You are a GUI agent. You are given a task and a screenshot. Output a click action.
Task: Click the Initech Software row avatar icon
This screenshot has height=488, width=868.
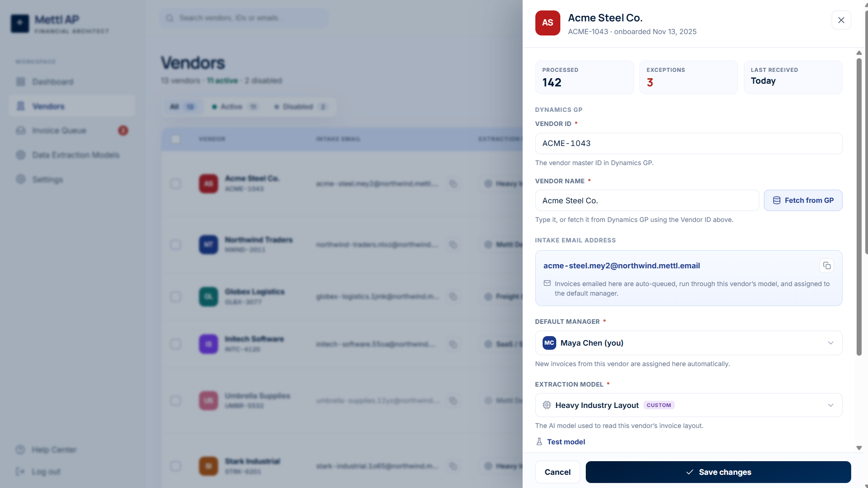click(209, 344)
